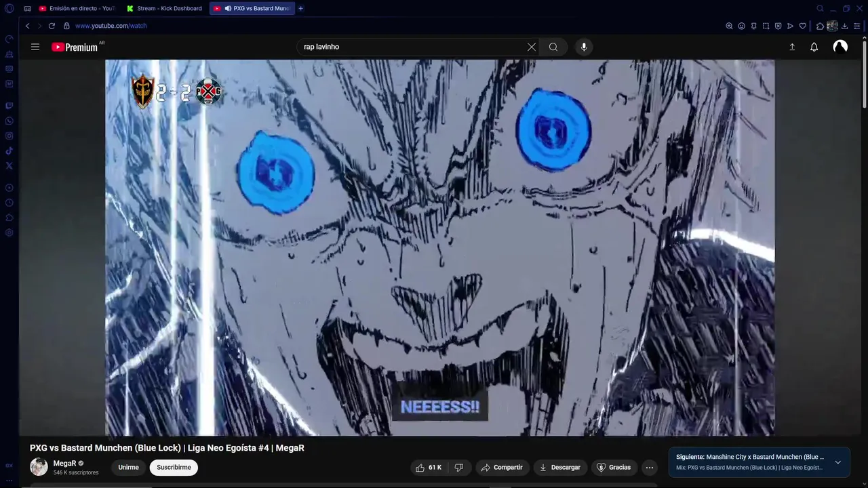
Task: Click the Suscribirme subscribe button
Action: coord(174,468)
